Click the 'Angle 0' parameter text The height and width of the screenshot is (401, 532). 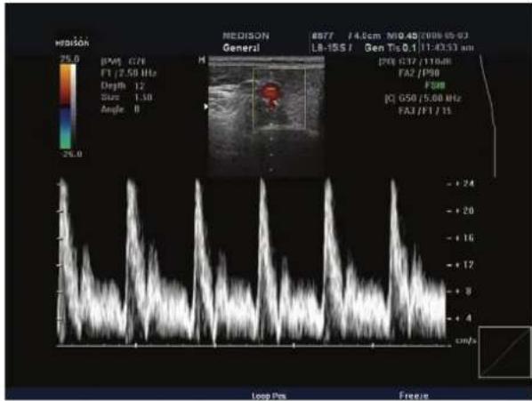click(120, 109)
